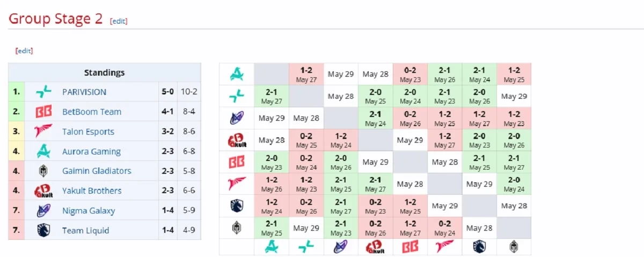Click the Nigma Galaxy logo in the crosstable's bottom row
This screenshot has height=257, width=644.
point(340,247)
